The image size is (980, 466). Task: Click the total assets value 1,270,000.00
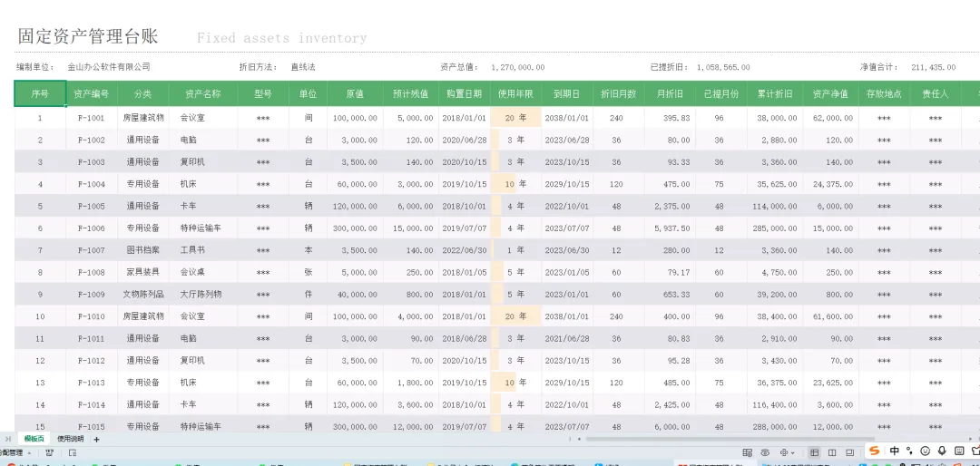point(518,67)
